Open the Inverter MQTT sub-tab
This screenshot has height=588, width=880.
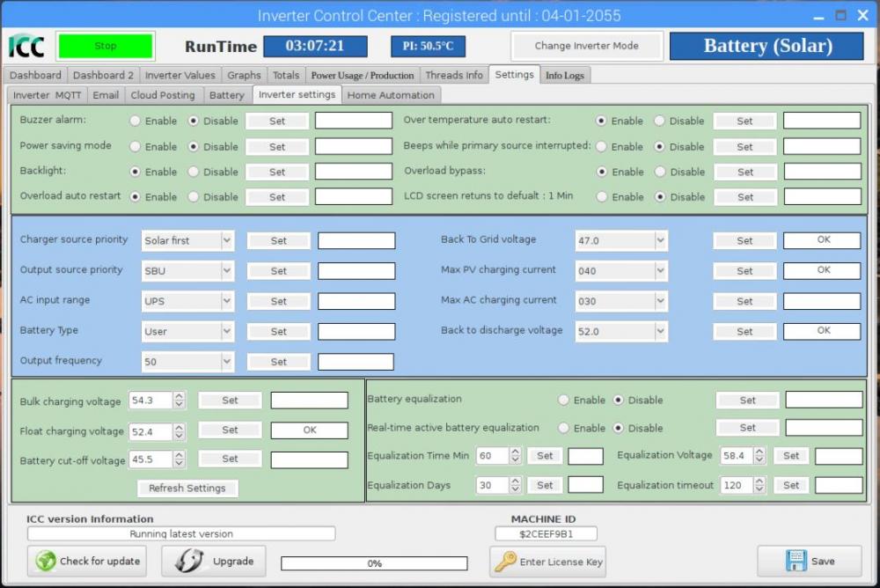tap(48, 95)
